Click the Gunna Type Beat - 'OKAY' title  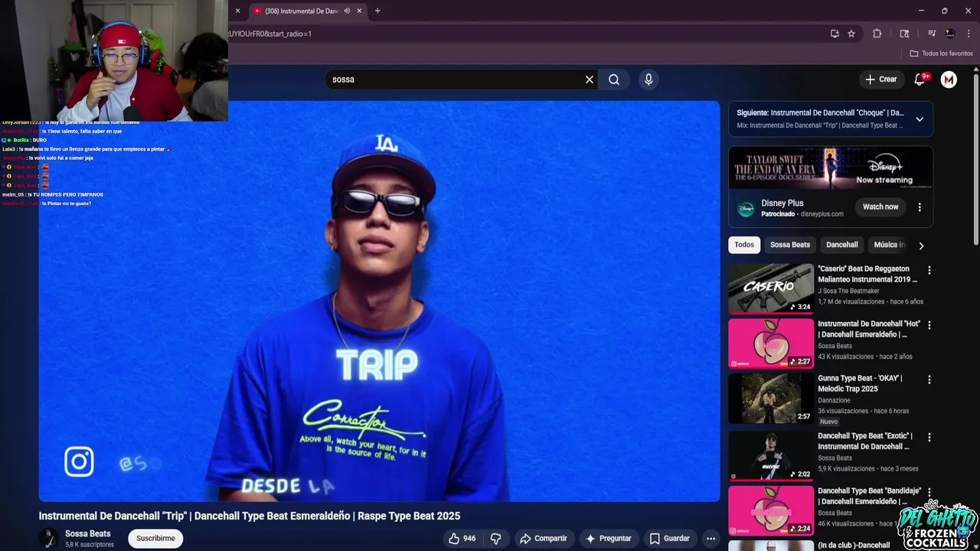point(860,383)
